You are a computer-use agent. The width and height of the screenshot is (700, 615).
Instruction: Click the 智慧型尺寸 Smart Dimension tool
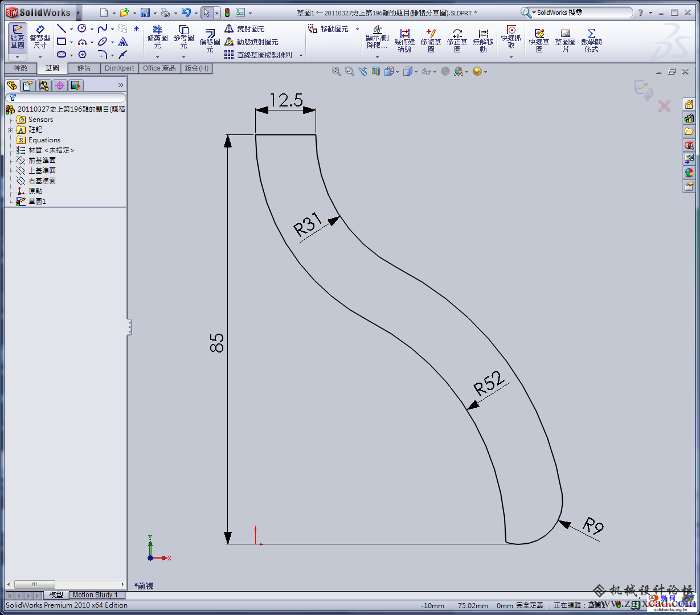pos(40,37)
